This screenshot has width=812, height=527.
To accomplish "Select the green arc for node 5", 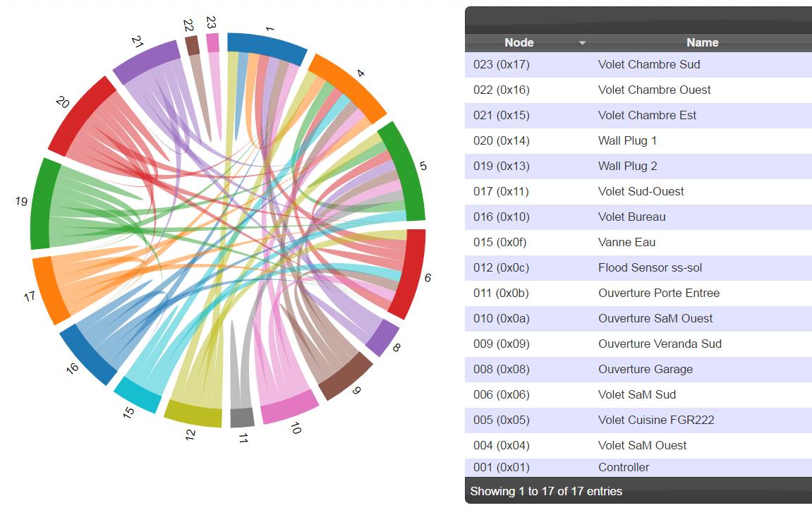I will point(406,171).
